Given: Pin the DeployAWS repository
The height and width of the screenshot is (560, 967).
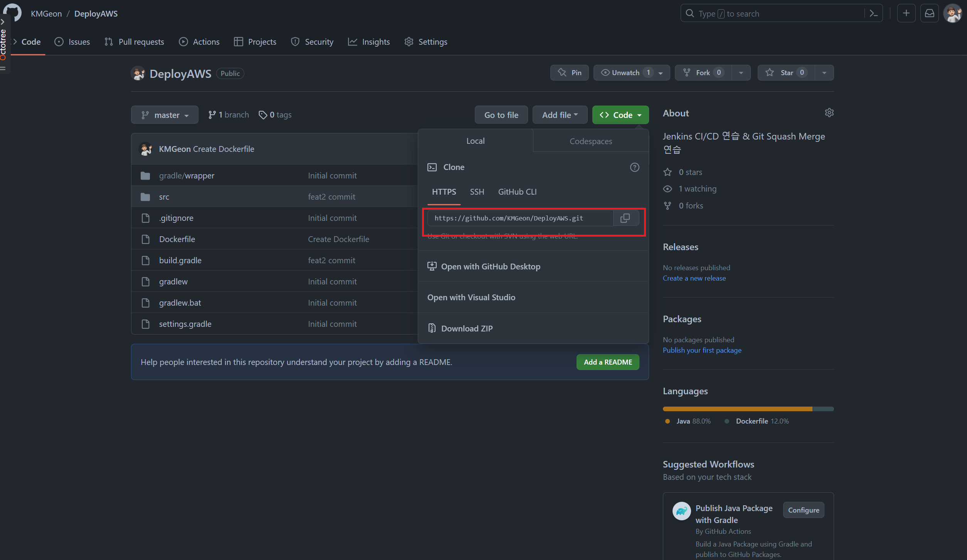Looking at the screenshot, I should 569,72.
